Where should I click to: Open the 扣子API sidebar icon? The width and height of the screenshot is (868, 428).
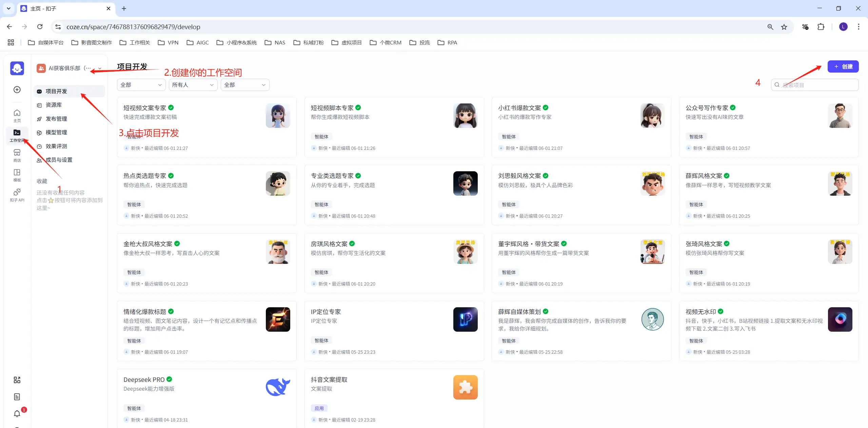17,195
